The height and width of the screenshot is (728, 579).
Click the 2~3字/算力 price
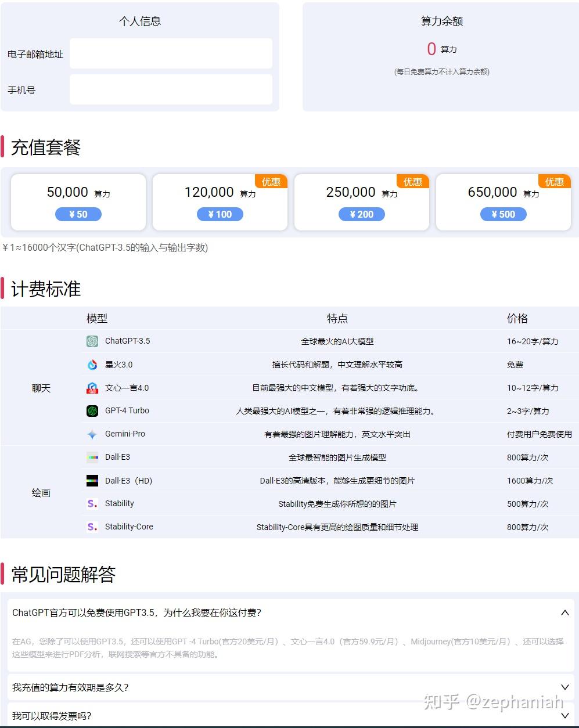coord(528,411)
